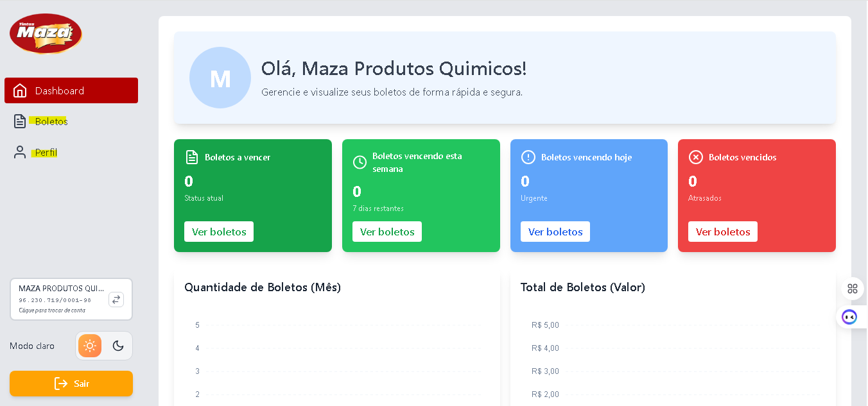Click the Tintas Maza logo
The image size is (868, 406).
click(x=46, y=33)
